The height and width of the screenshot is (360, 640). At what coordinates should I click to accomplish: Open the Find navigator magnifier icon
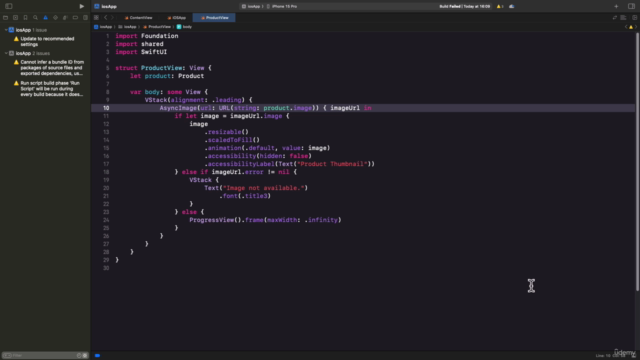(x=36, y=18)
